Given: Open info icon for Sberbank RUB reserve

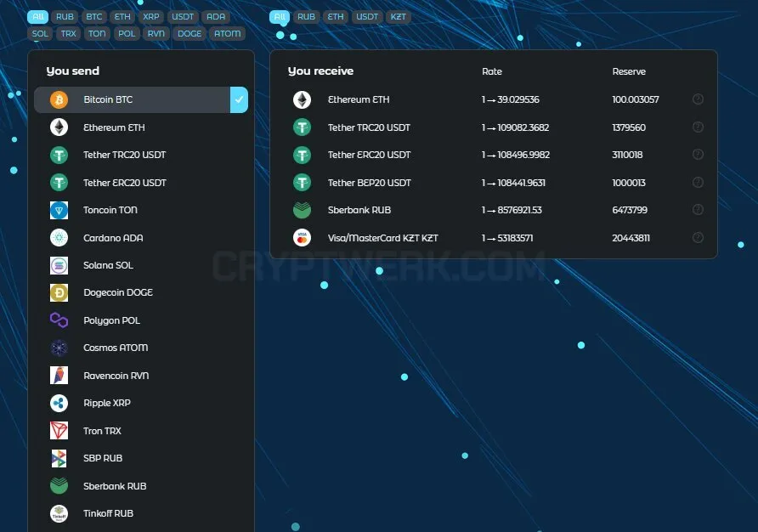Looking at the screenshot, I should click(x=698, y=209).
